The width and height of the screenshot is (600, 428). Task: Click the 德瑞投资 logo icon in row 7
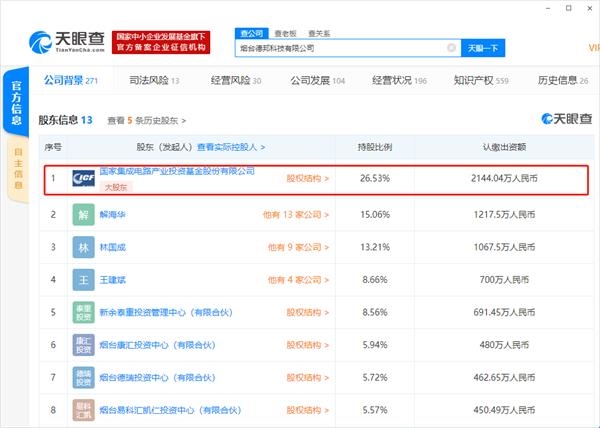(84, 377)
